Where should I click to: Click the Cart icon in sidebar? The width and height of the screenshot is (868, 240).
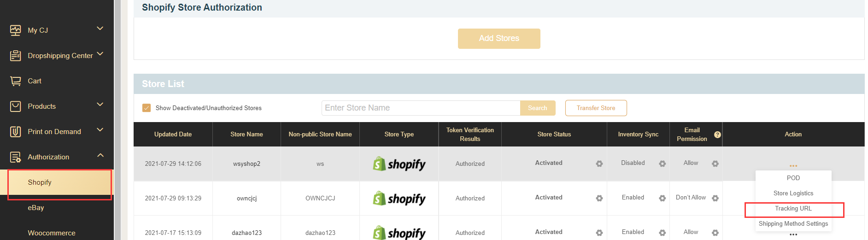(x=15, y=81)
